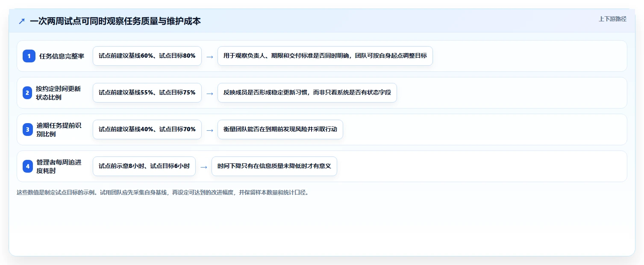Image resolution: width=644 pixels, height=265 pixels.
Task: Click the number 1 badge
Action: (29, 56)
